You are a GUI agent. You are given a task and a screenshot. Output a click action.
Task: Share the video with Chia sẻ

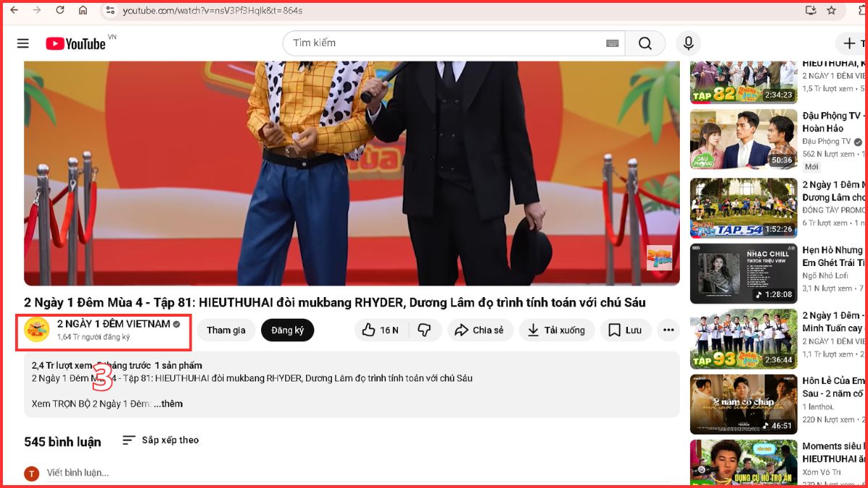pyautogui.click(x=480, y=330)
